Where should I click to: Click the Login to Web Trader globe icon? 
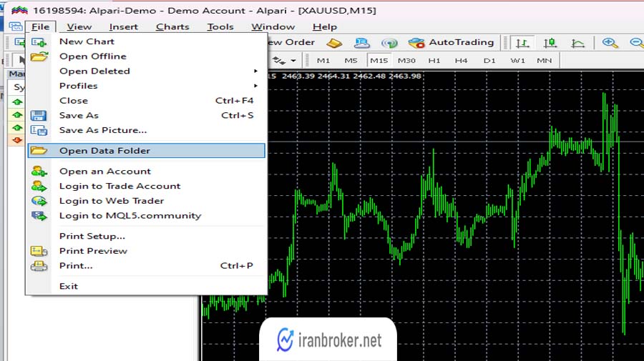click(x=39, y=201)
